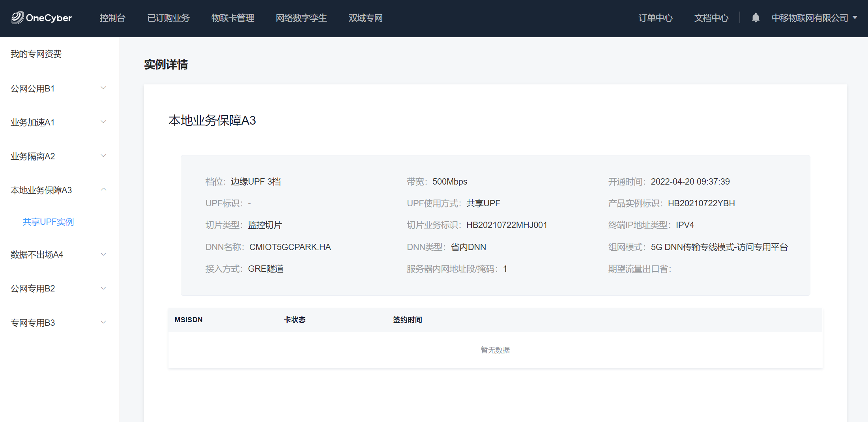Select 网络数字孪生 in the top navigation
Screen dimensions: 868x422
301,18
